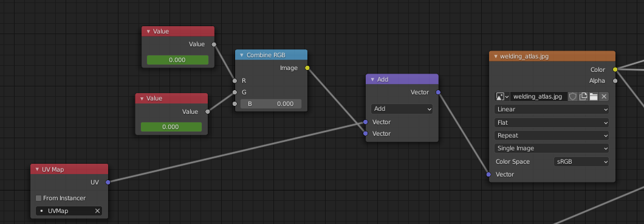The image size is (644, 224).
Task: Collapse the Add vector math node
Action: click(x=372, y=80)
